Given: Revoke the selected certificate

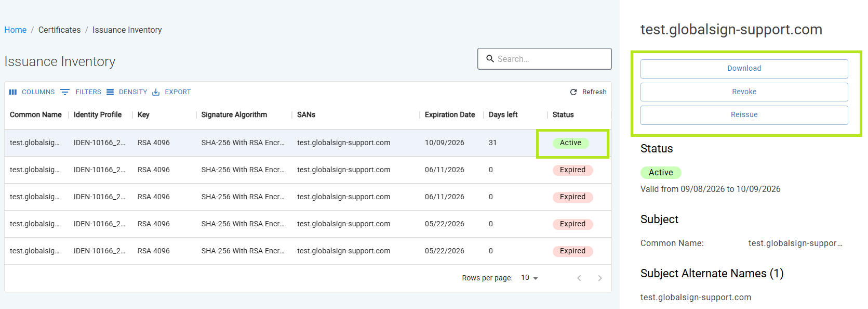Looking at the screenshot, I should pos(744,92).
